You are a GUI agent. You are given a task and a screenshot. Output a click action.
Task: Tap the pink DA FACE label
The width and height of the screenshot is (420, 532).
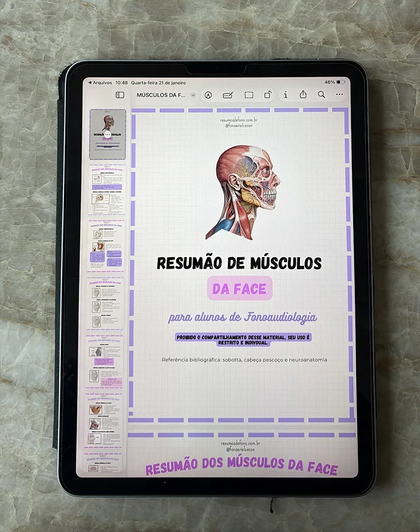(240, 288)
